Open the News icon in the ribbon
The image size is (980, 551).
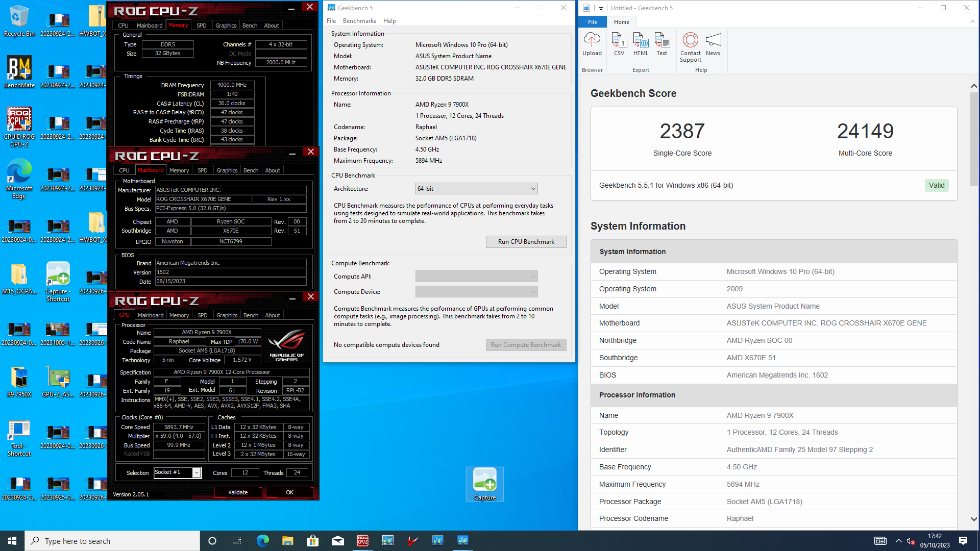[x=713, y=44]
